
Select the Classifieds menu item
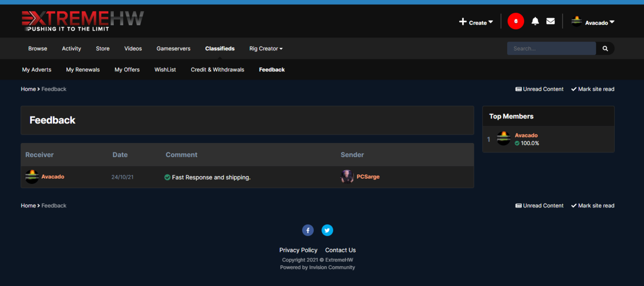220,48
